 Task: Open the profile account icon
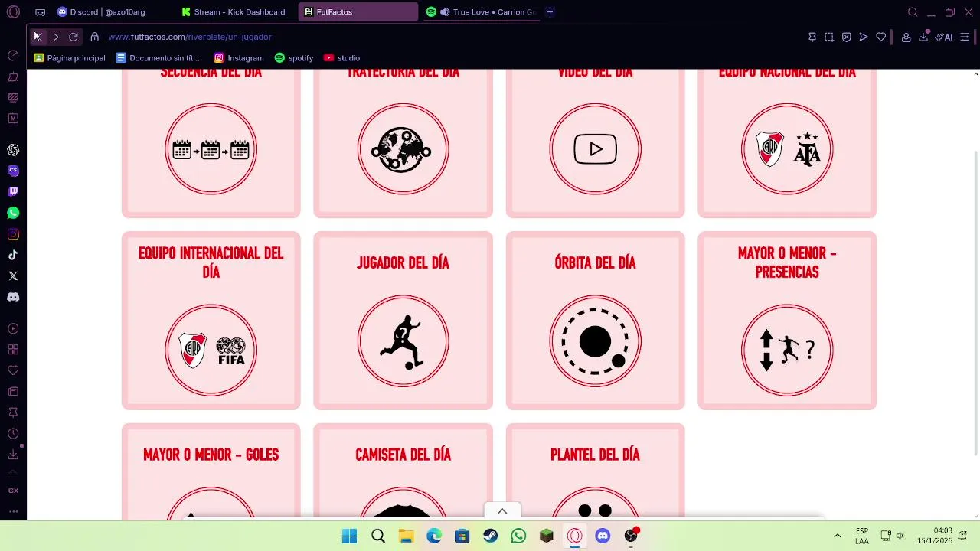pos(906,37)
